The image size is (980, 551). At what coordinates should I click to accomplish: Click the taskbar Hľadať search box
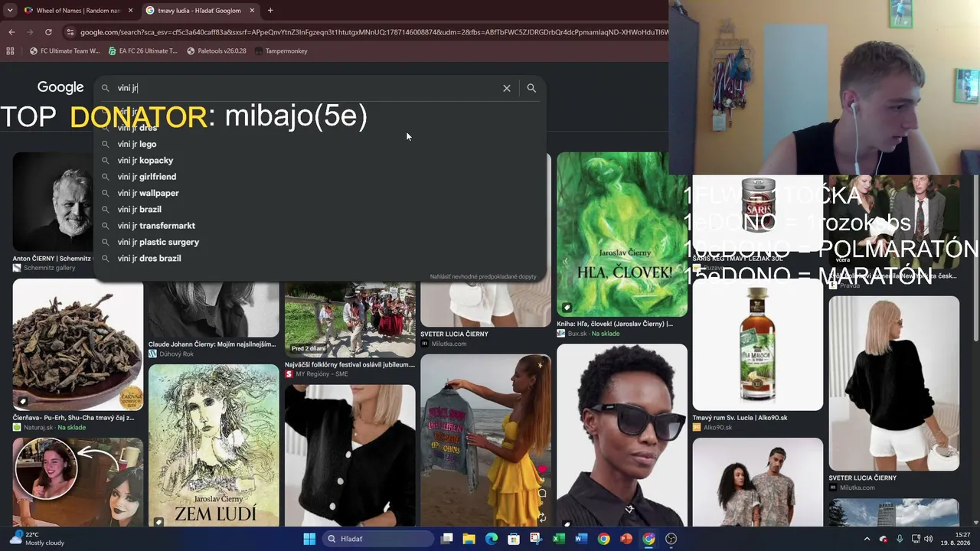[378, 539]
